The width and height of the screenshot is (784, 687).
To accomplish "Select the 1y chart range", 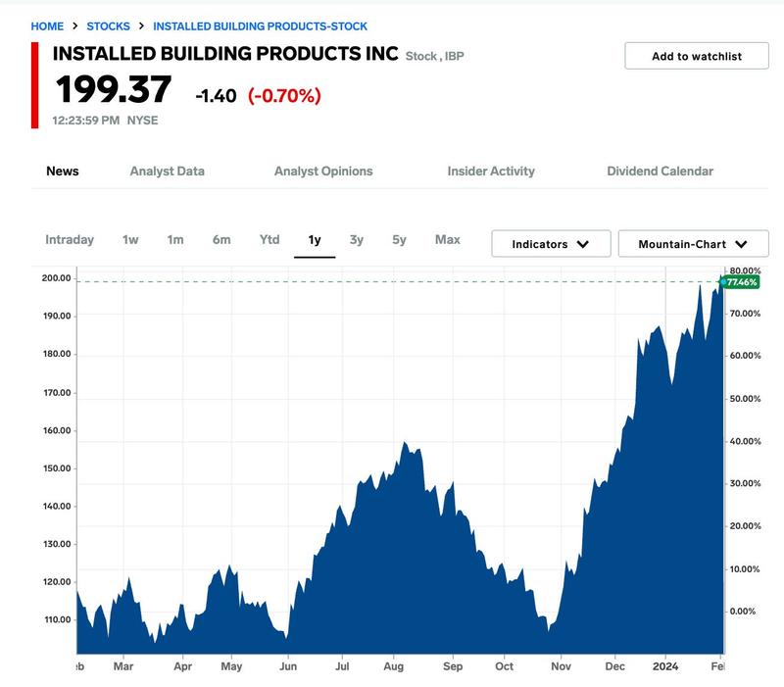I will (x=315, y=240).
